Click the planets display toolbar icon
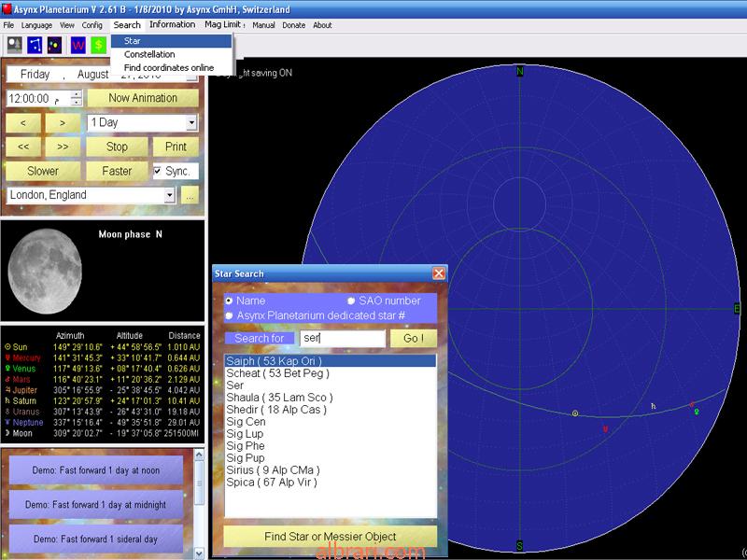Image resolution: width=747 pixels, height=560 pixels. tap(54, 45)
